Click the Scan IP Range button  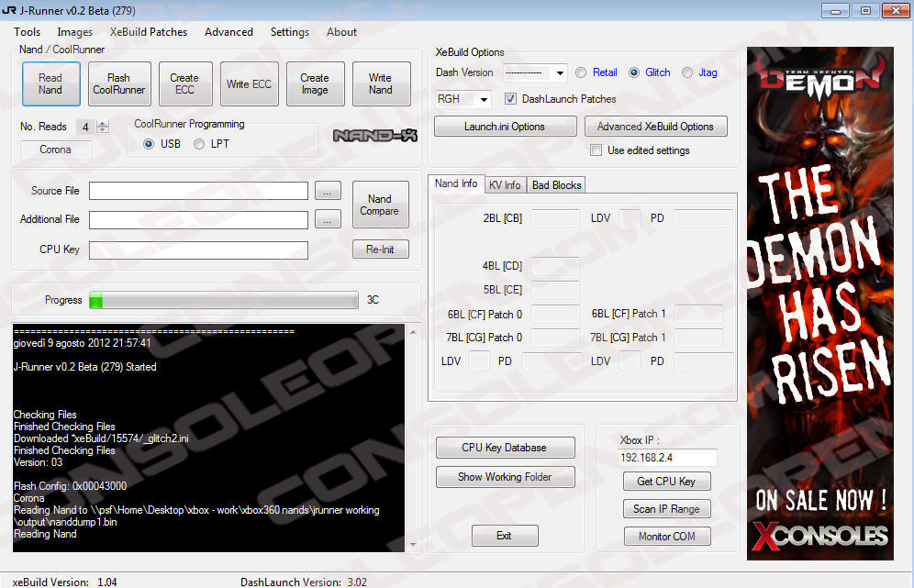coord(667,509)
